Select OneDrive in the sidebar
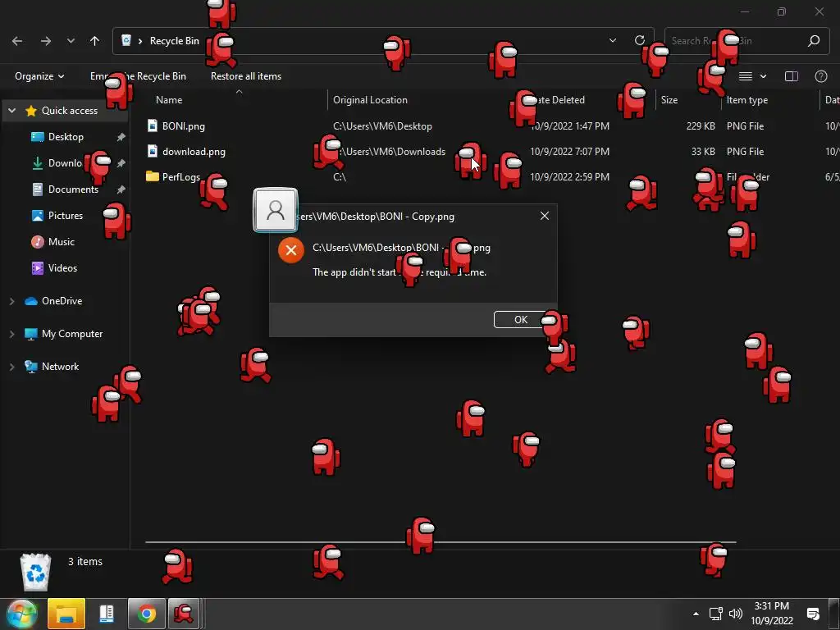This screenshot has height=630, width=840. pos(62,301)
